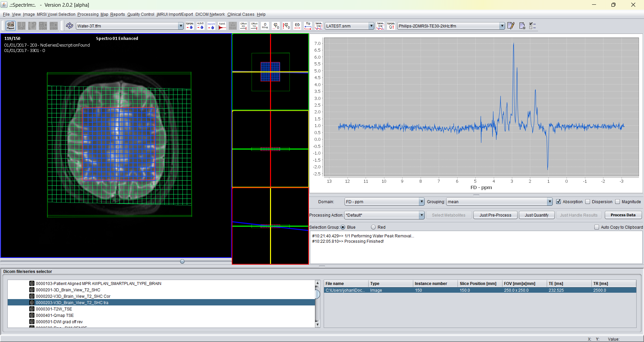Click the first HLSVD water removal icon

tap(201, 26)
